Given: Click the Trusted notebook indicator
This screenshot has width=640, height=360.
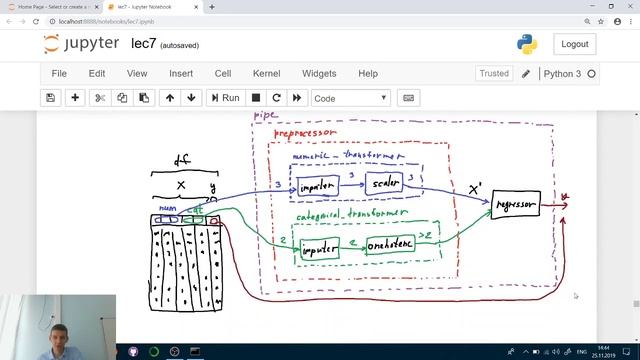Looking at the screenshot, I should [494, 73].
